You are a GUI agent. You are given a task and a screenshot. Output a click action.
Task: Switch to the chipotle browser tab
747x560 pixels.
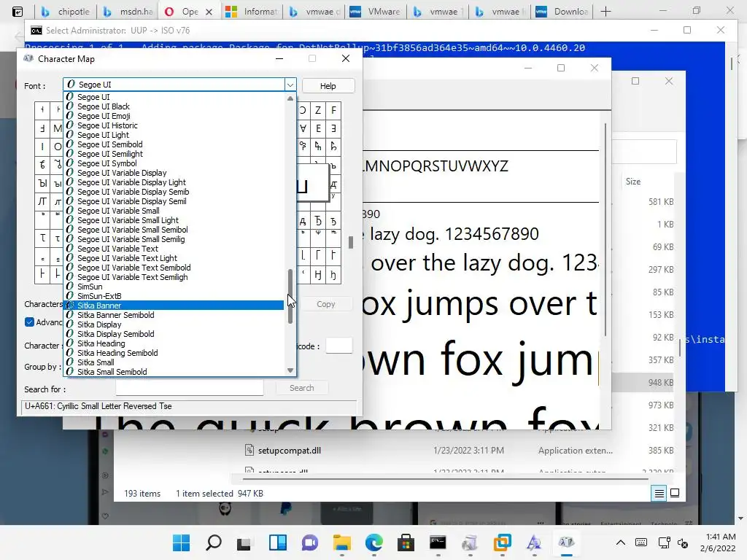click(66, 12)
